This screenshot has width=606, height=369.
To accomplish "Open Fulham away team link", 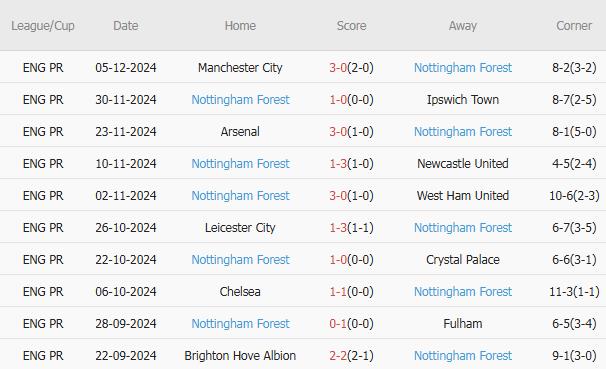I will (463, 324).
